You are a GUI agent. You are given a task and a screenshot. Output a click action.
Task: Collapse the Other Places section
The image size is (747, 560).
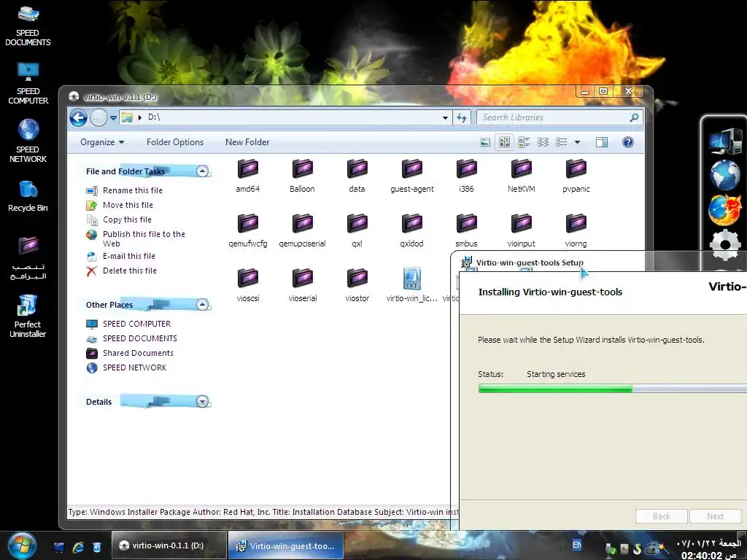pos(203,305)
